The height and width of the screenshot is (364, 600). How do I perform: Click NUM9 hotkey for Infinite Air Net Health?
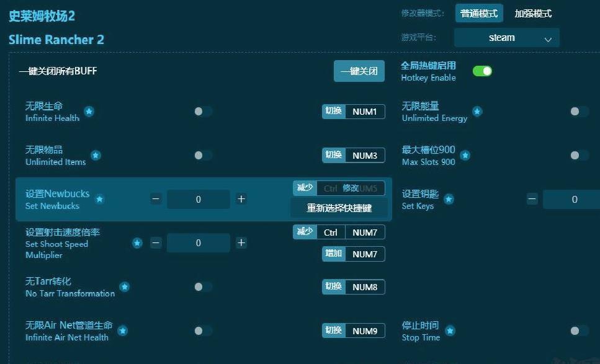tap(354, 331)
